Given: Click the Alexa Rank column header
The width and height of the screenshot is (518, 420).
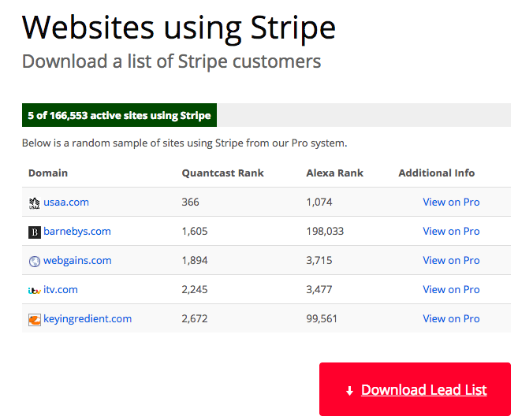Looking at the screenshot, I should [x=334, y=173].
